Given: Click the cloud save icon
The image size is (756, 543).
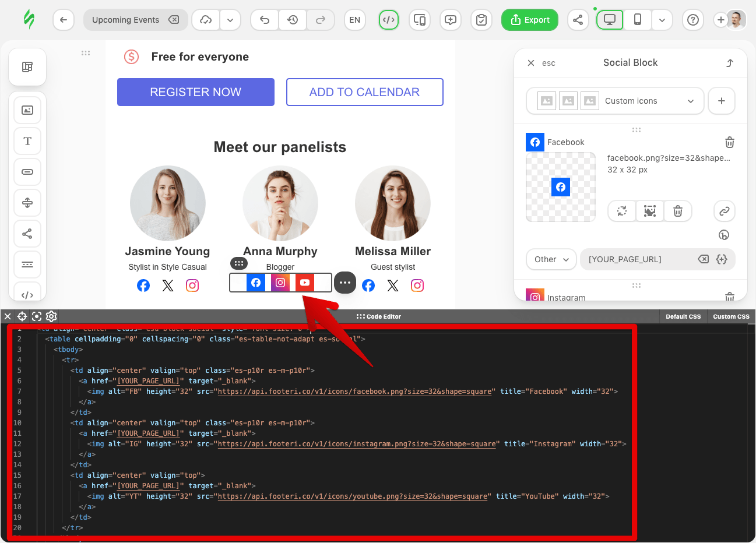Looking at the screenshot, I should pos(206,20).
